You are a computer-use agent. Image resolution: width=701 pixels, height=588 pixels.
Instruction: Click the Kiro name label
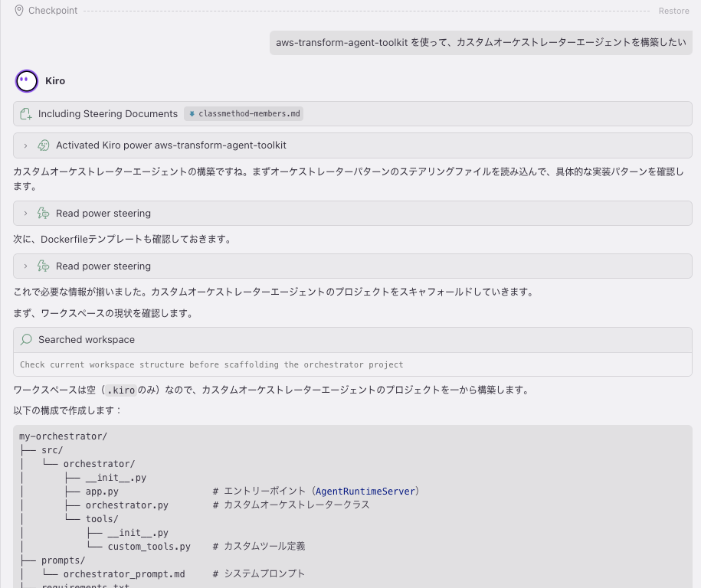(x=55, y=81)
